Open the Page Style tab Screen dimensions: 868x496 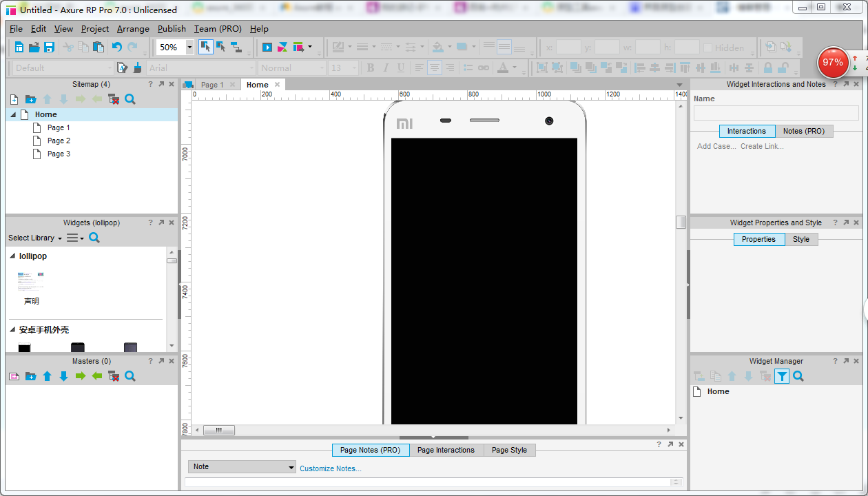509,450
